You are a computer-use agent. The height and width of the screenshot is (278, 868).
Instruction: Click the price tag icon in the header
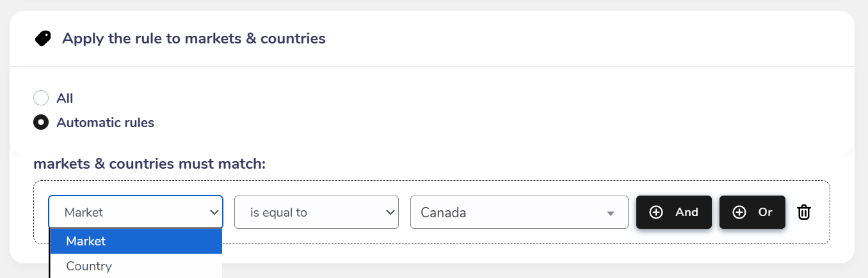43,39
